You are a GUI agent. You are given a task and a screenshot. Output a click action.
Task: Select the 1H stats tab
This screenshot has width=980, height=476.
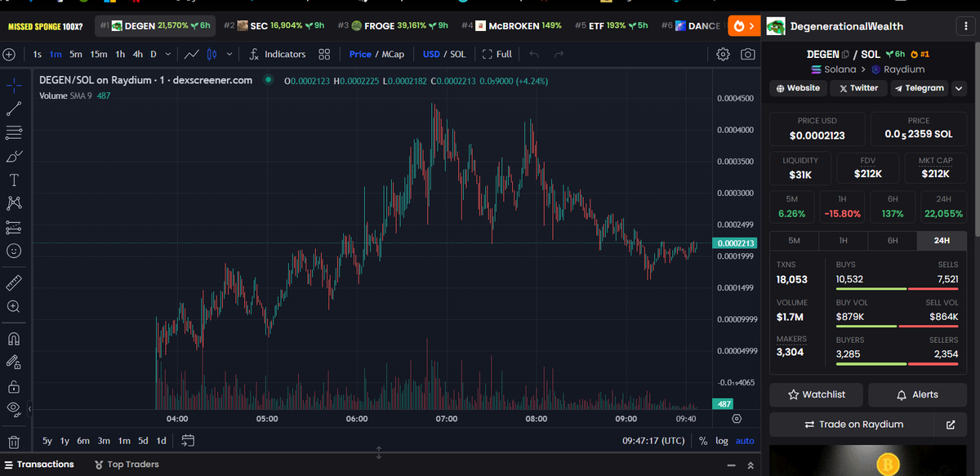pyautogui.click(x=844, y=241)
